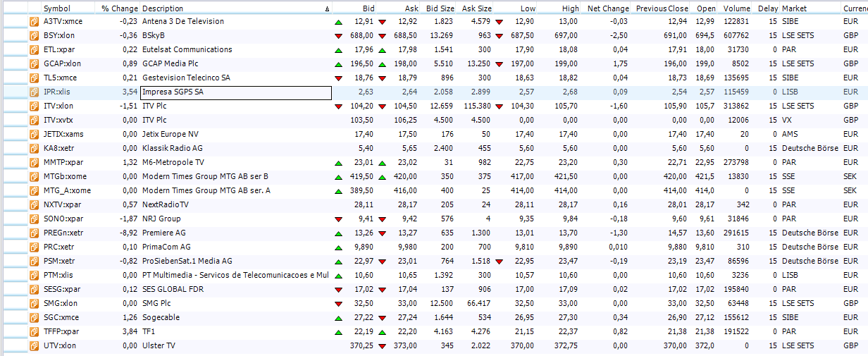Click the instrument icon for MTG_A:xome
Viewport: 868px width, 356px height.
click(x=34, y=190)
